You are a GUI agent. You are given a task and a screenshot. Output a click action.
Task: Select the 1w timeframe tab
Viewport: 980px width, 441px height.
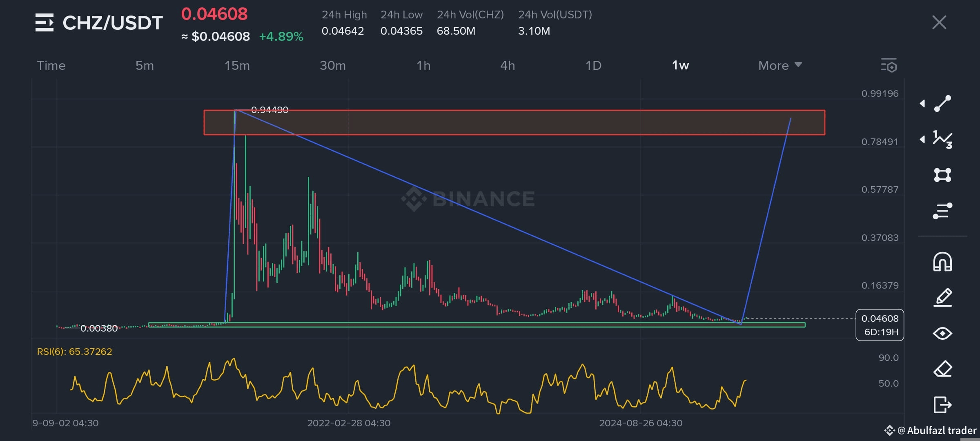[x=680, y=65]
